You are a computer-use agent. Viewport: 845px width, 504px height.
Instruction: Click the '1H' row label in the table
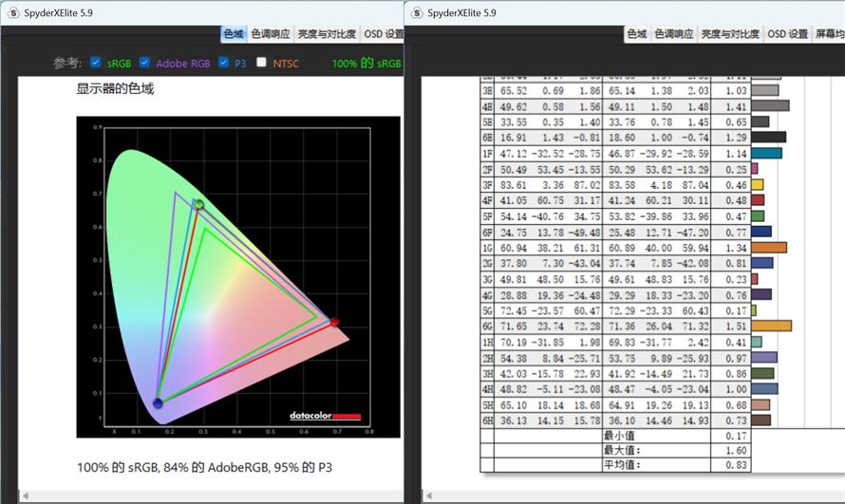tap(487, 343)
